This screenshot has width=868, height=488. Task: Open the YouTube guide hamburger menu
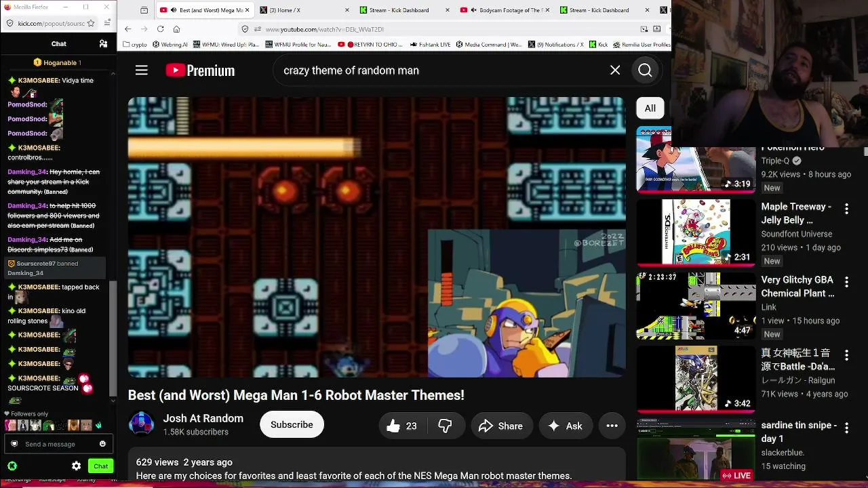[x=141, y=70]
